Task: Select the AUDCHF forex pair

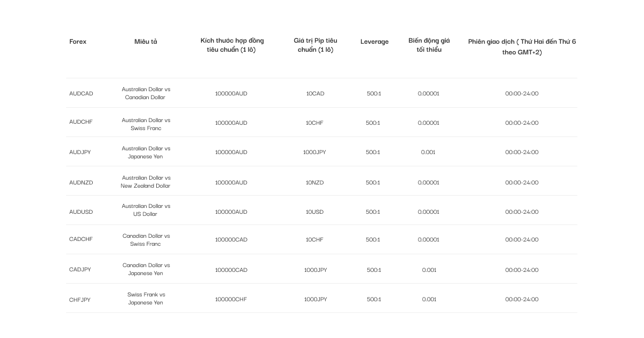Action: coord(81,122)
